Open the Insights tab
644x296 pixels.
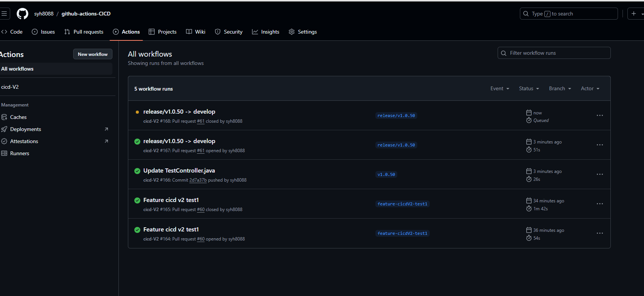click(266, 32)
